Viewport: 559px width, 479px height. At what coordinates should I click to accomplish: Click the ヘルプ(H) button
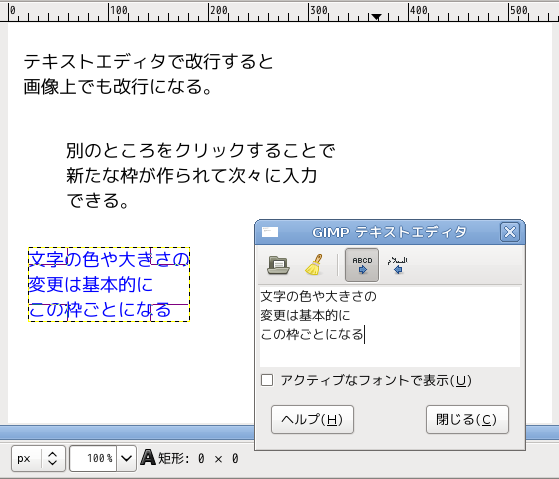pyautogui.click(x=312, y=419)
